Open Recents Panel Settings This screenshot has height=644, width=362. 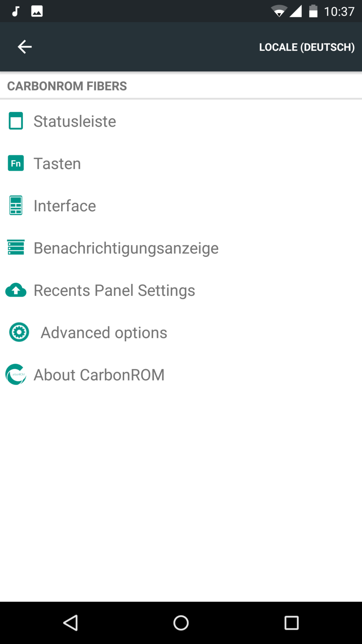[114, 291]
